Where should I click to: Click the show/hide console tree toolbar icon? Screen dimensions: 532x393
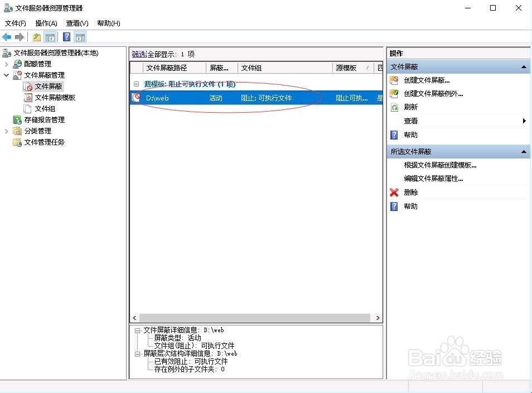point(50,37)
